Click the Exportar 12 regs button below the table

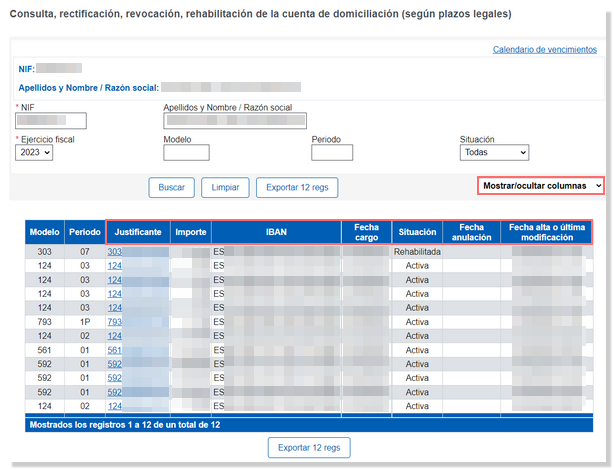309,447
